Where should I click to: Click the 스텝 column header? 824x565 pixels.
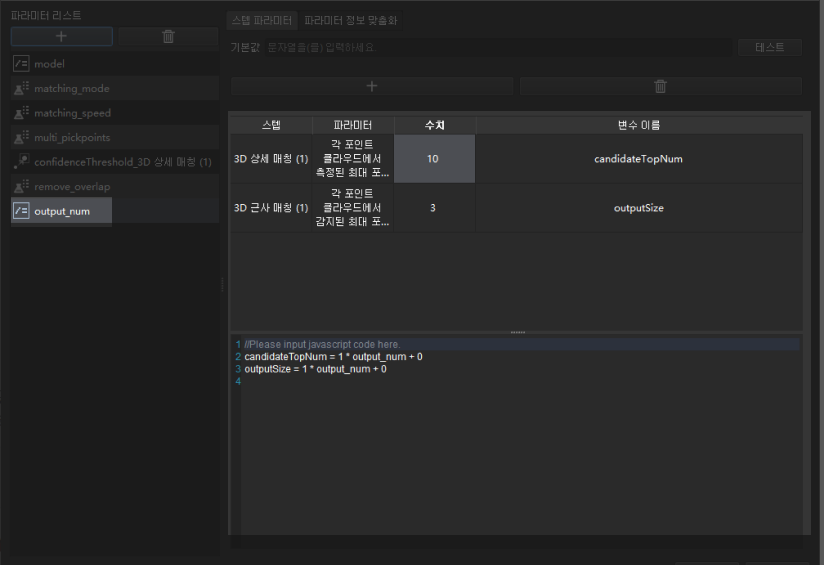(x=271, y=125)
